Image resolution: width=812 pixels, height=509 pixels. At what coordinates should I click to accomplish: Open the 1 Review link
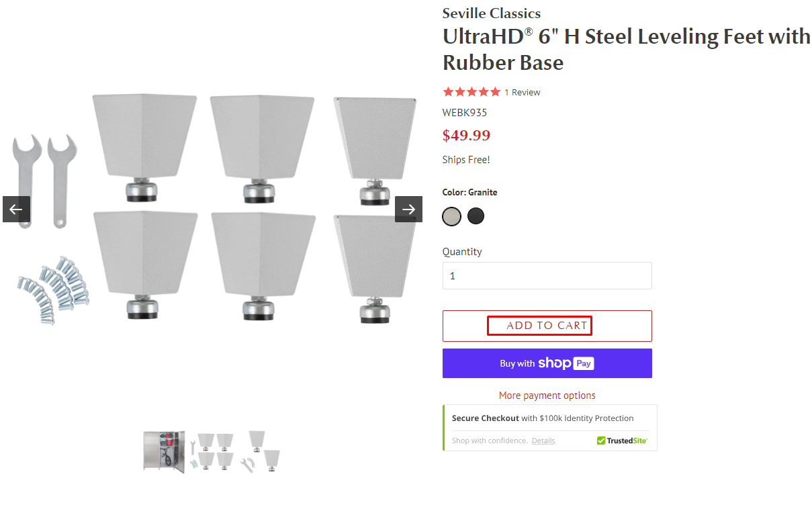(x=523, y=92)
